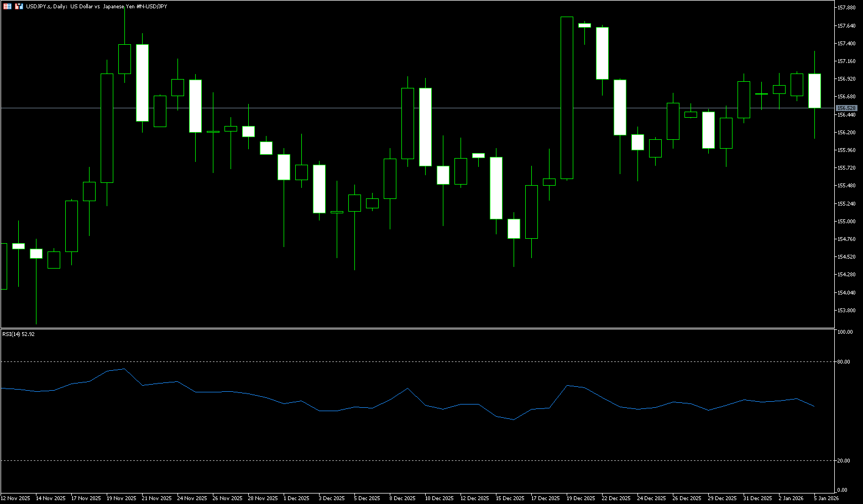Select the latest candle on 5 Jan 2026
Image resolution: width=863 pixels, height=504 pixels.
point(814,91)
